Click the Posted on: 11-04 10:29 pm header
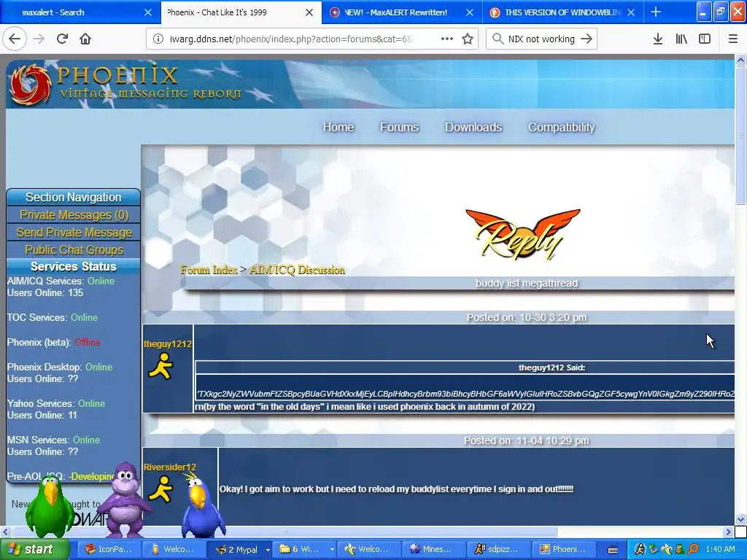 (526, 441)
